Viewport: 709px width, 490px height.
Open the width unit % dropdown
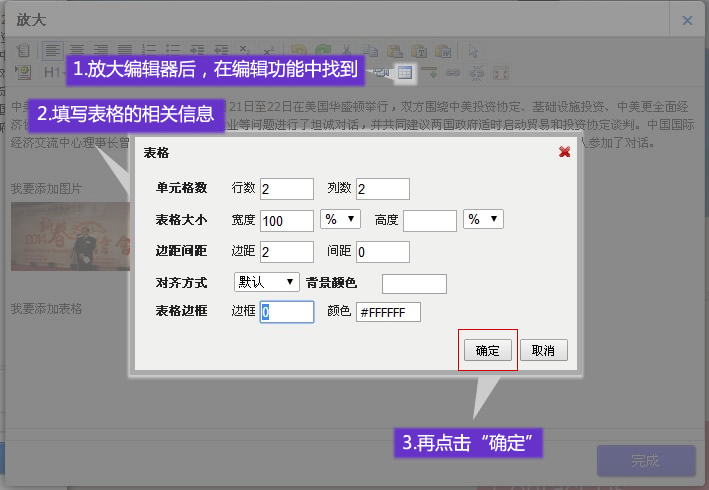pos(340,219)
